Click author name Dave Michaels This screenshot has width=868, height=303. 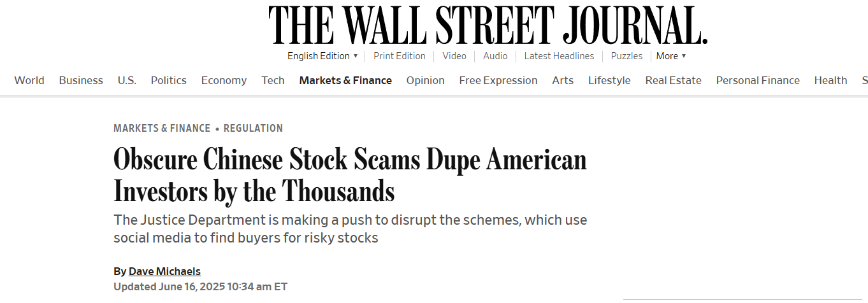point(164,271)
